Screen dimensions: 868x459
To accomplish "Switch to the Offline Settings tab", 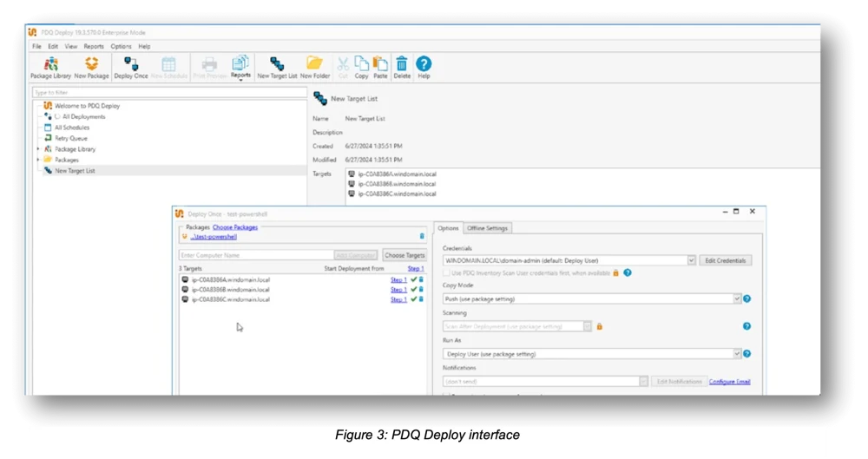I will pyautogui.click(x=487, y=228).
